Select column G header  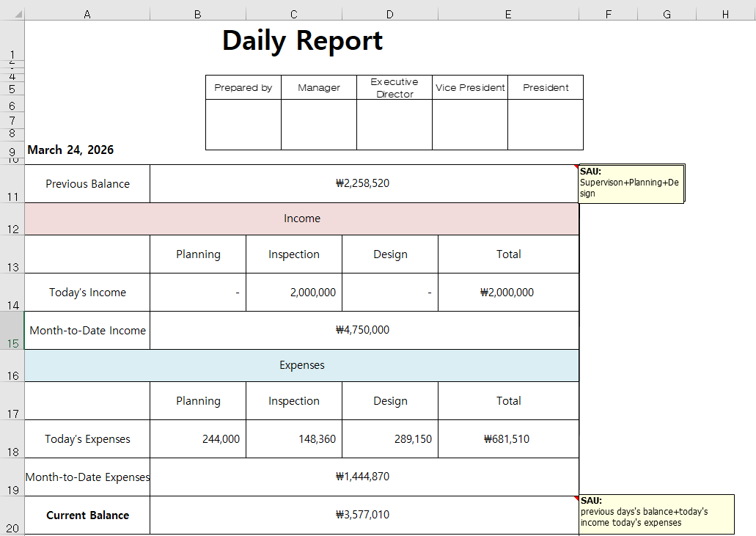(x=667, y=14)
